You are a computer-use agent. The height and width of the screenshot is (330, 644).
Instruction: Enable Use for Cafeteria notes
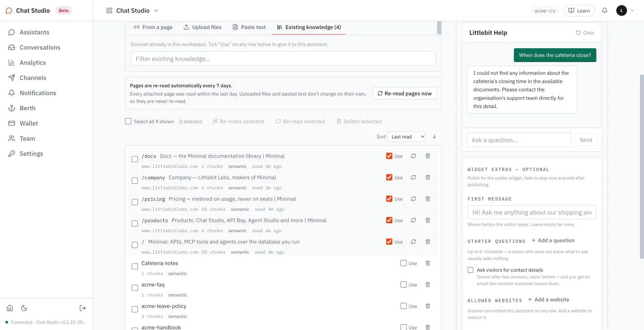pyautogui.click(x=403, y=263)
